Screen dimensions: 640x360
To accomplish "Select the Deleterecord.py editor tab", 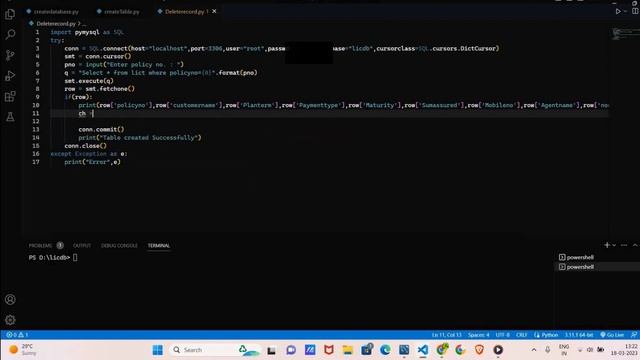I will point(184,12).
